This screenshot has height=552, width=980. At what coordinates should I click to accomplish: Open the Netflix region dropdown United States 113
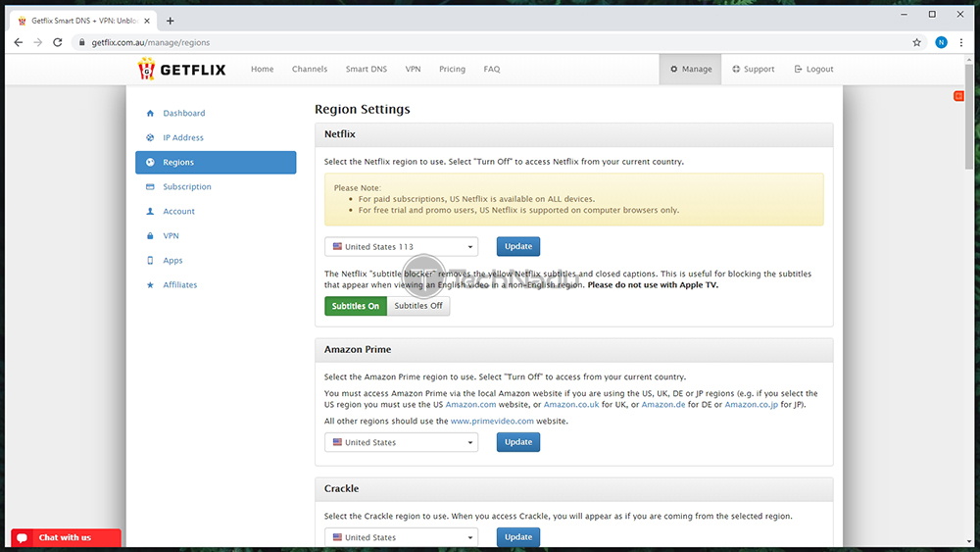pyautogui.click(x=401, y=246)
